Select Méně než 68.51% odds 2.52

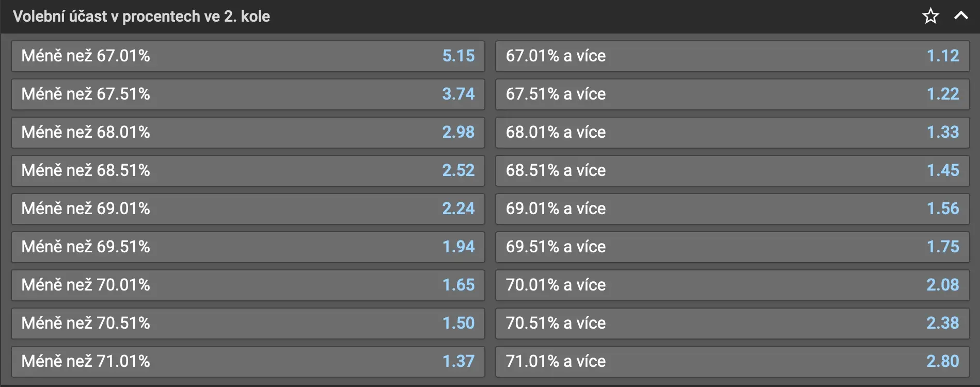(x=248, y=171)
